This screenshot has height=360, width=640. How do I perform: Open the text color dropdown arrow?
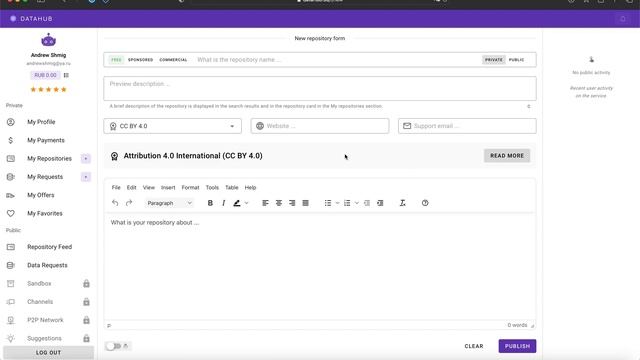click(247, 203)
